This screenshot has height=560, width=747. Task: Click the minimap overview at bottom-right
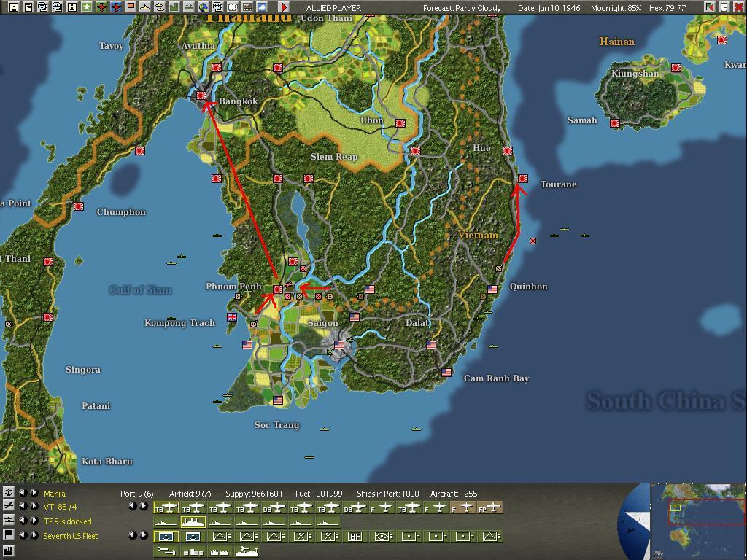coord(698,521)
